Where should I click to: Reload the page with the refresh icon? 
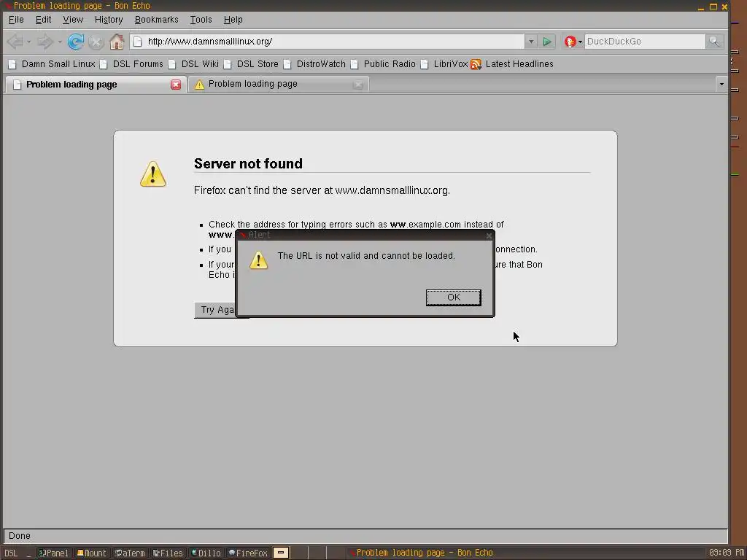tap(75, 42)
